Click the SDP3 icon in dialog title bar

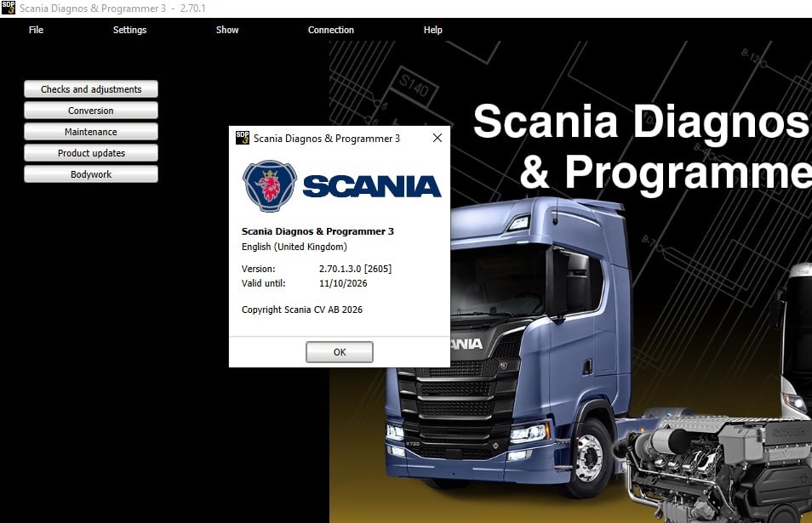tap(243, 138)
